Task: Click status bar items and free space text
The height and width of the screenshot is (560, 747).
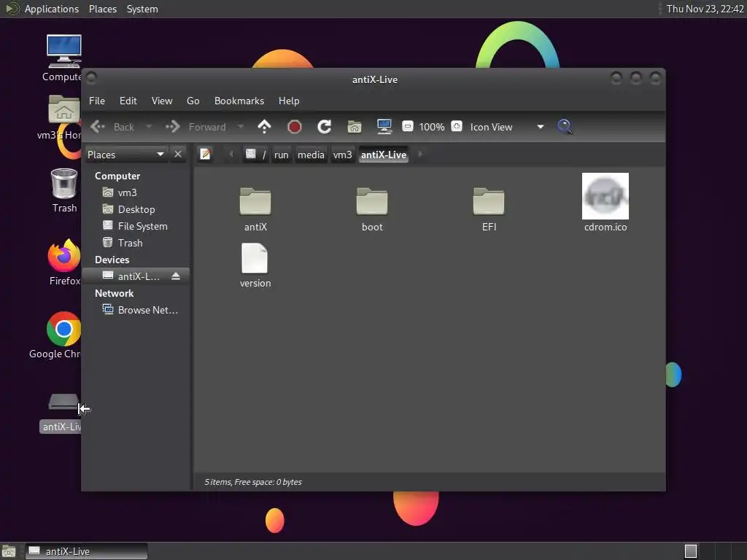Action: pyautogui.click(x=253, y=482)
